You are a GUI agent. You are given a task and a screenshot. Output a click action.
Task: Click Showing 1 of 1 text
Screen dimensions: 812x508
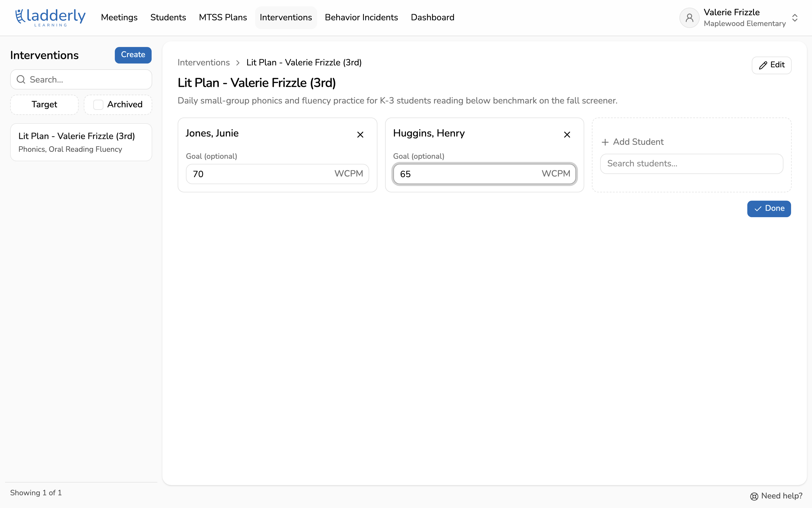pyautogui.click(x=36, y=493)
